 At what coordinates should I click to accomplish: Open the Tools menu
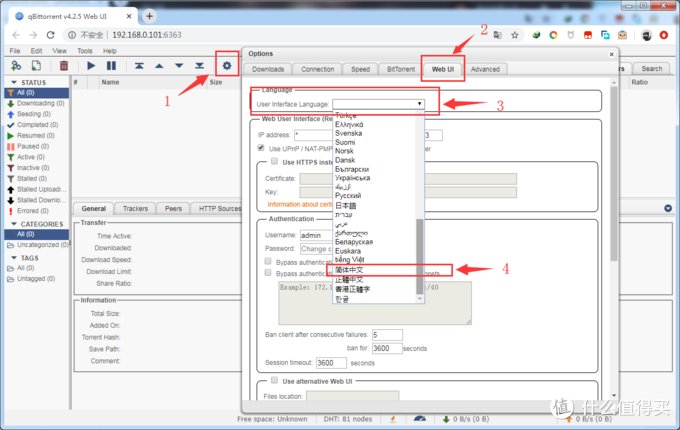[85, 51]
